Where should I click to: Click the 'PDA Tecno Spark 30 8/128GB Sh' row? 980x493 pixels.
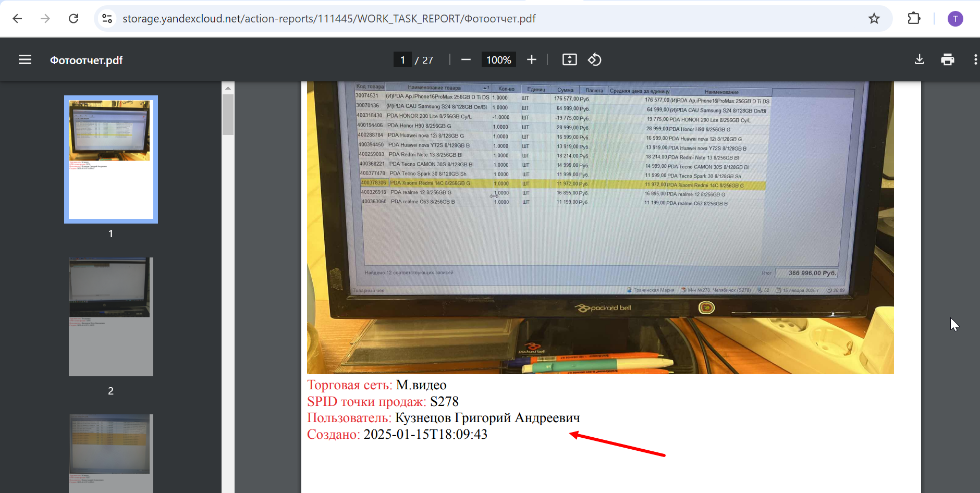(x=550, y=175)
